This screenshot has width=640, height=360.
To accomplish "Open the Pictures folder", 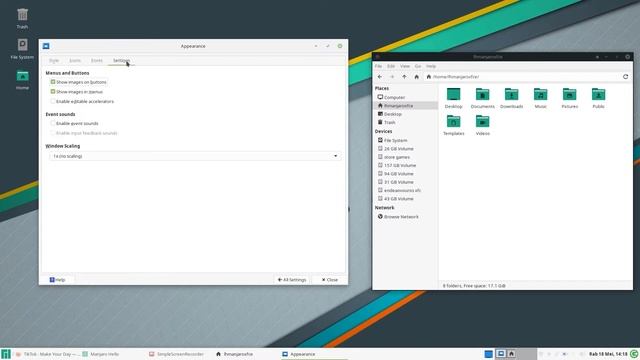I will [x=569, y=98].
